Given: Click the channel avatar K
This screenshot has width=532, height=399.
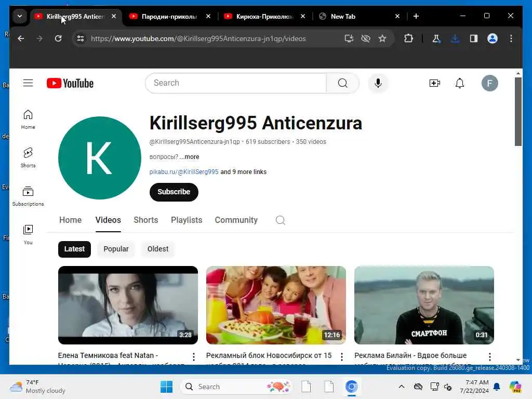Looking at the screenshot, I should (x=99, y=158).
